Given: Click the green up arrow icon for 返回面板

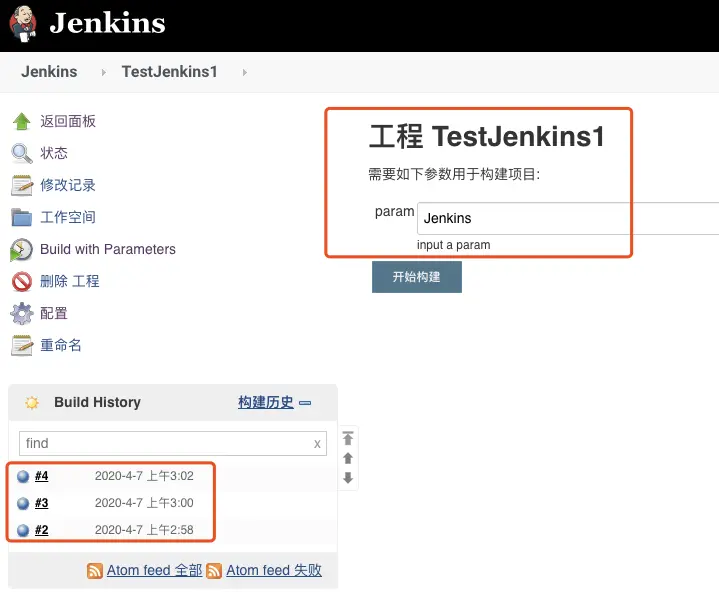Looking at the screenshot, I should 22,121.
